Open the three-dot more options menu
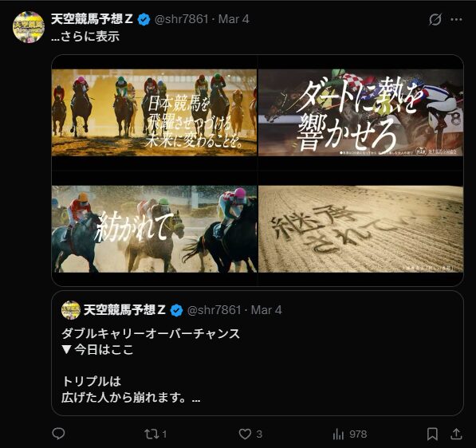Screen dimensions: 476x448 click(456, 19)
